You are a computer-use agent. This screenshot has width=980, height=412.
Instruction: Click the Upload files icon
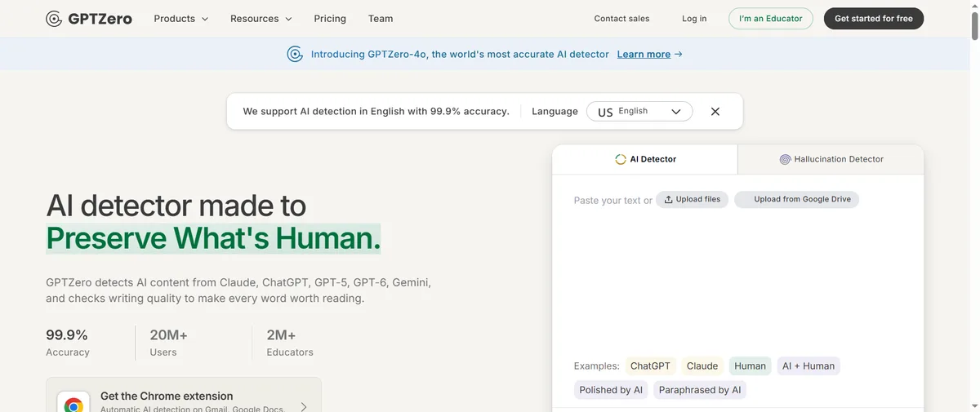tap(668, 200)
